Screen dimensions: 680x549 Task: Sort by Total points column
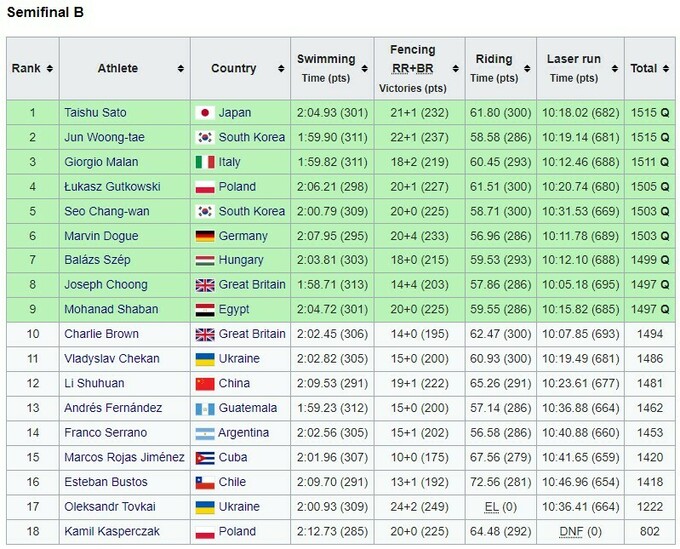[660, 69]
